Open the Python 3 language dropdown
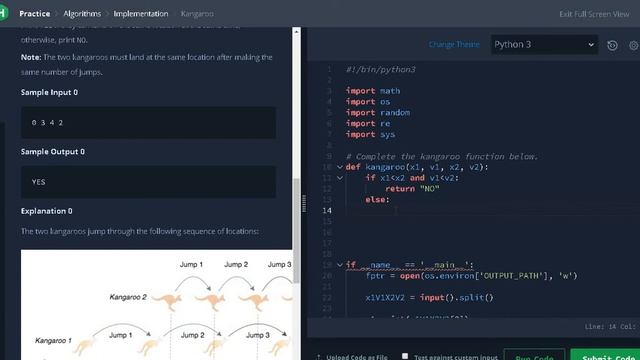Viewport: 640px width, 360px height. 544,44
